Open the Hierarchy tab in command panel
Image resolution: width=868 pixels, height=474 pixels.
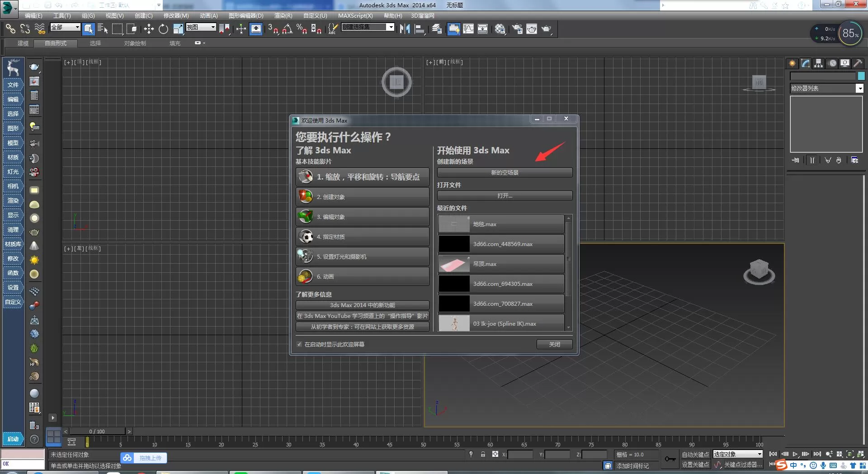[818, 63]
